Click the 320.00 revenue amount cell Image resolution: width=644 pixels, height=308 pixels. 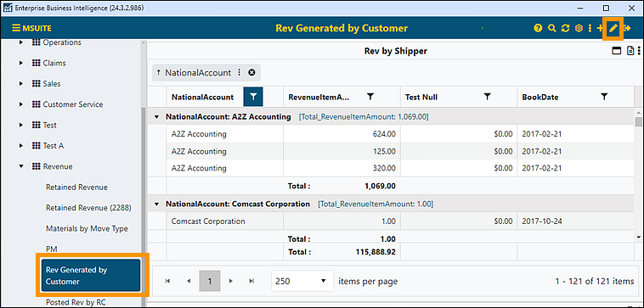coord(342,168)
